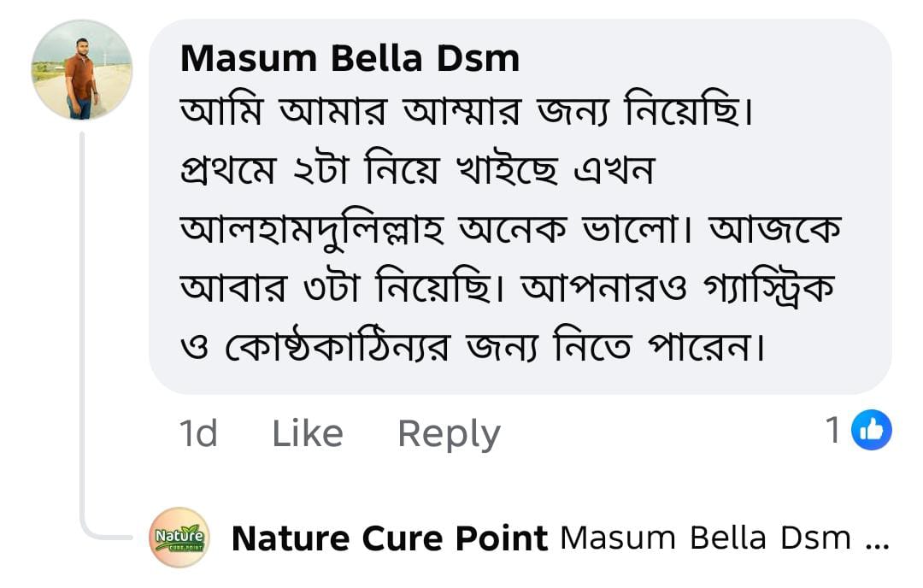
Task: Open the 1d comment timestamp
Action: click(x=198, y=433)
